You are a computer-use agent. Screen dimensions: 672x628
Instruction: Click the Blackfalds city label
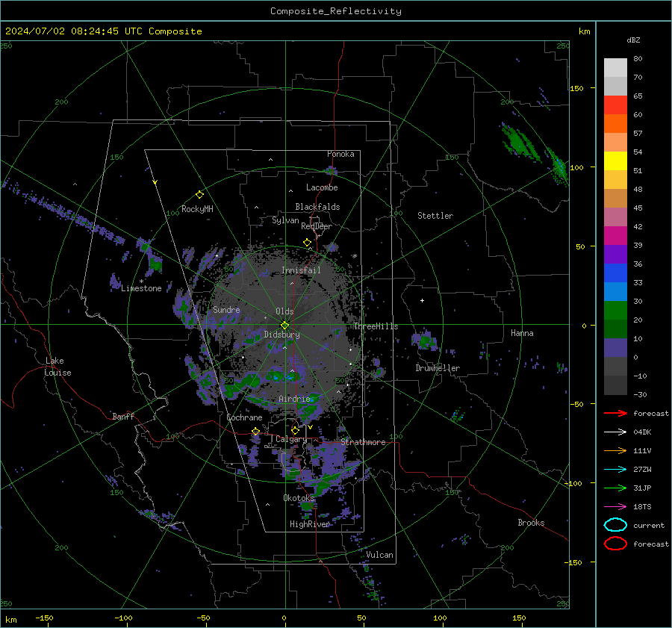coord(317,207)
